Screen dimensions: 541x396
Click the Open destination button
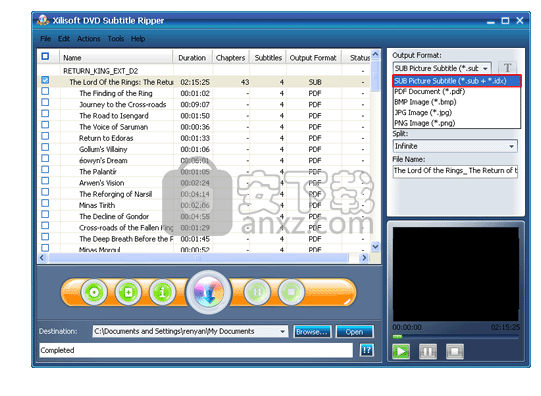point(354,332)
